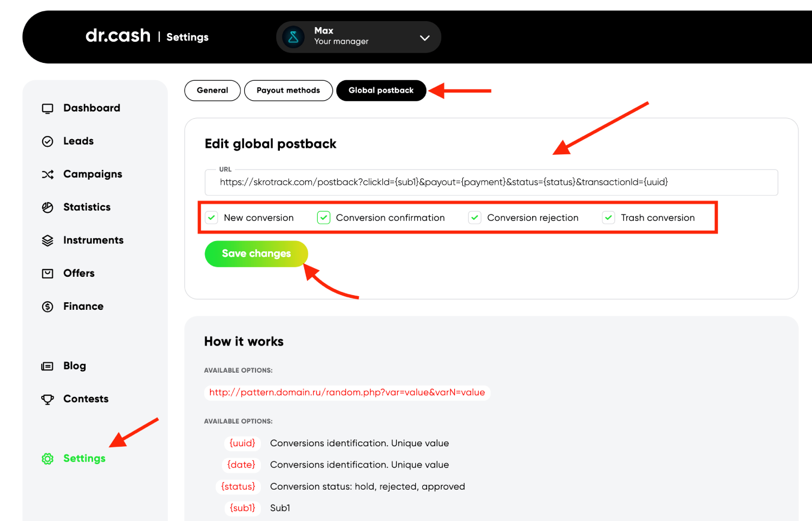This screenshot has width=812, height=521.
Task: Open the Finance sidebar link
Action: pos(83,306)
